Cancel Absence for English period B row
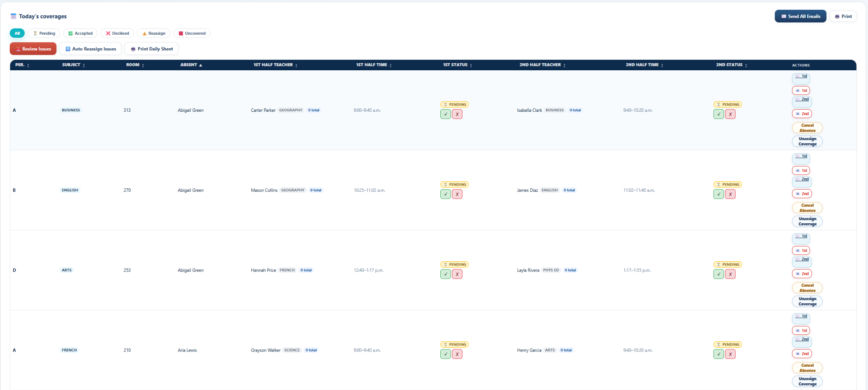 [807, 208]
